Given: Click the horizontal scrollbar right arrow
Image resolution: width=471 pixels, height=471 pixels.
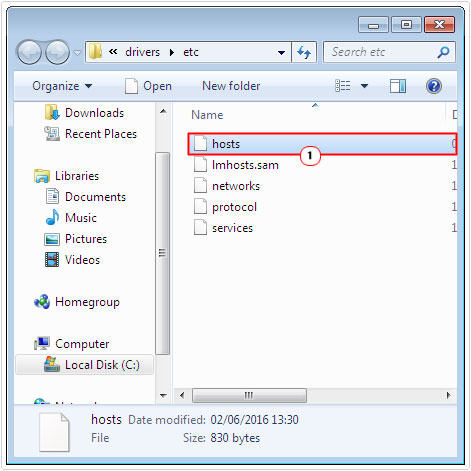Looking at the screenshot, I should (x=449, y=395).
